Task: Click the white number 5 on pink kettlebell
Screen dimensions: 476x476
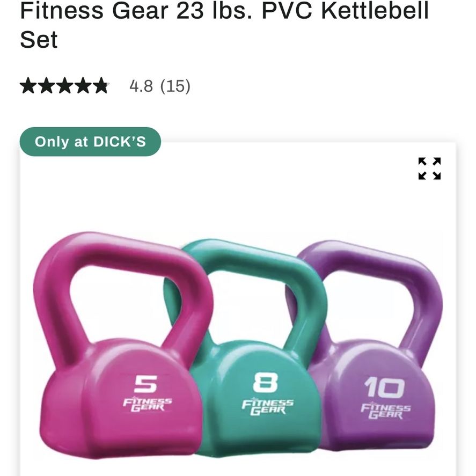Action: point(146,383)
